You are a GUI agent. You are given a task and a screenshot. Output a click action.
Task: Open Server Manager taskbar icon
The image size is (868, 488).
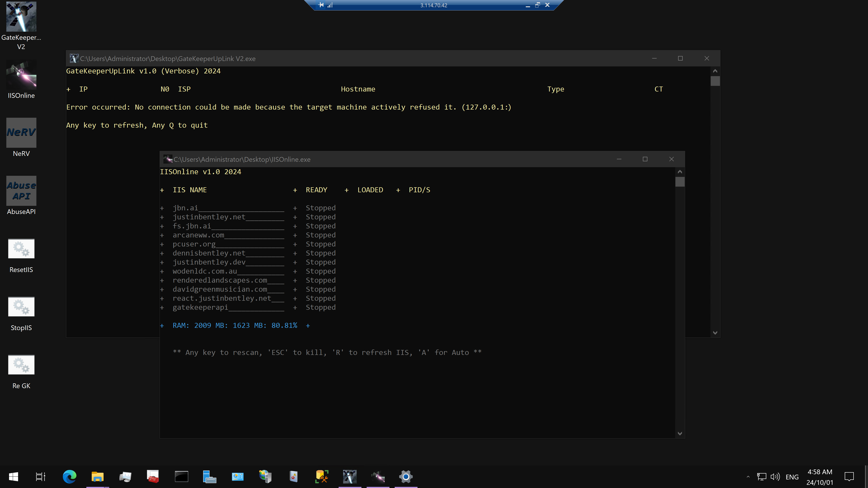coord(209,476)
